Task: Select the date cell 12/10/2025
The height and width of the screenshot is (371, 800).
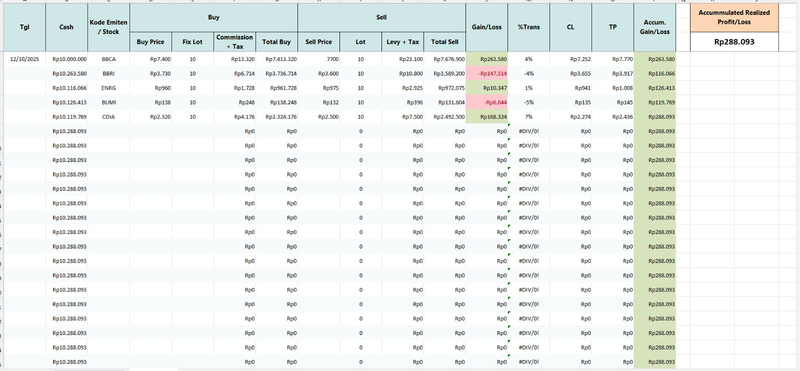Action: pyautogui.click(x=24, y=59)
